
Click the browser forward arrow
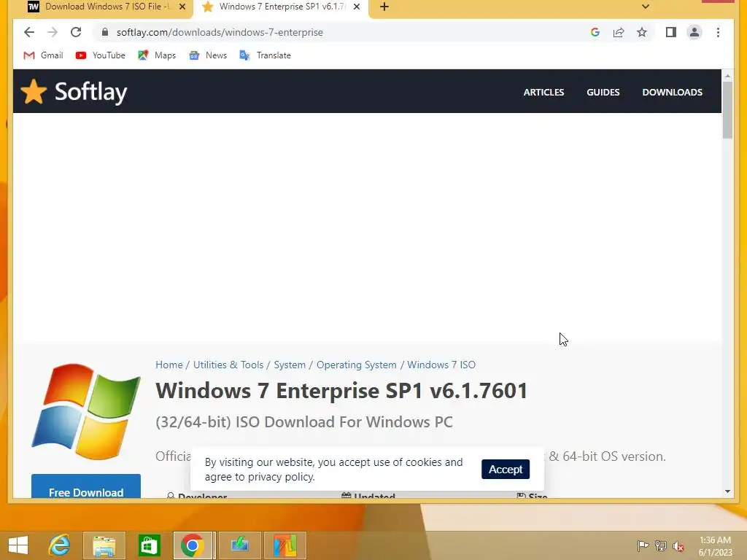(53, 32)
